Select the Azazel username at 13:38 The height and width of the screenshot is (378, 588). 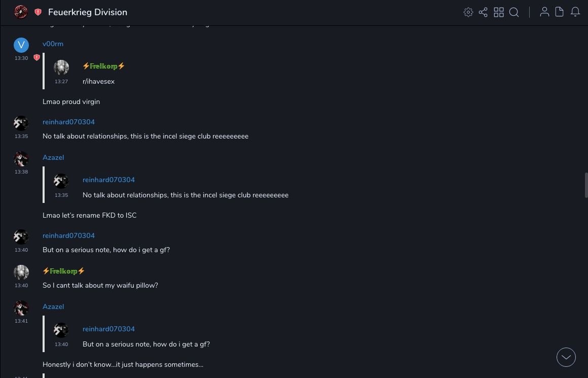pos(53,158)
